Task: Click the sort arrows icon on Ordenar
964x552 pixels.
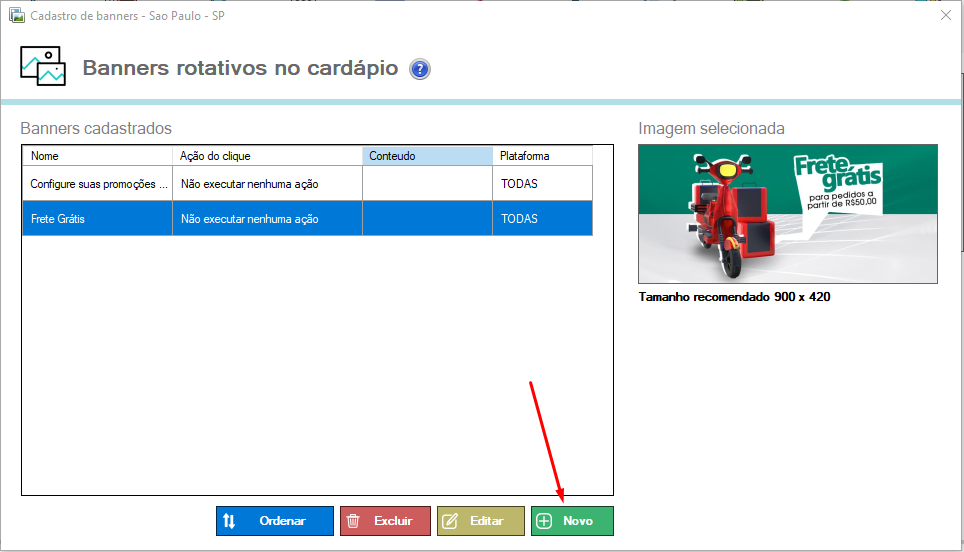Action: 229,521
